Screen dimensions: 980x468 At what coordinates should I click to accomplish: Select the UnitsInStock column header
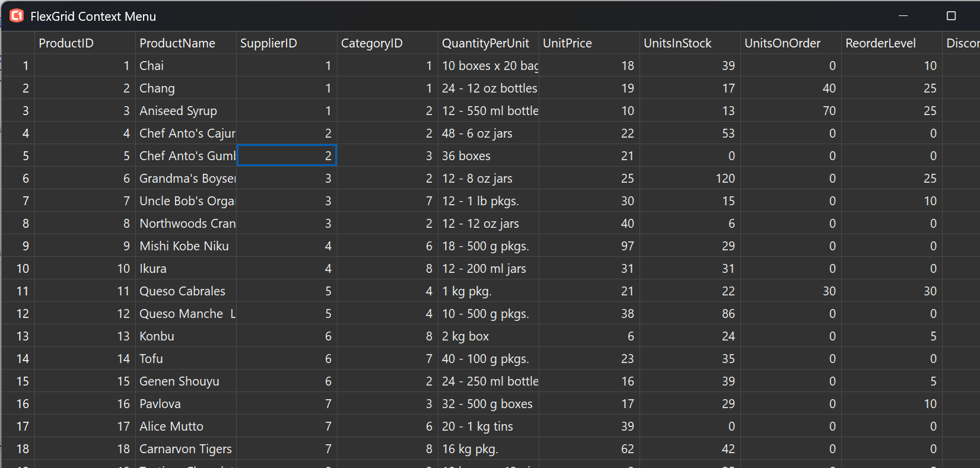click(691, 43)
